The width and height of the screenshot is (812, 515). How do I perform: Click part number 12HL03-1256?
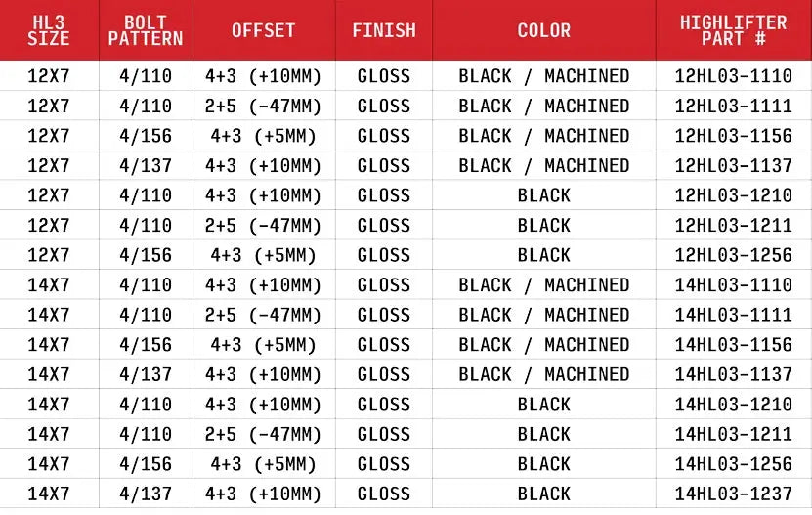[x=734, y=255]
